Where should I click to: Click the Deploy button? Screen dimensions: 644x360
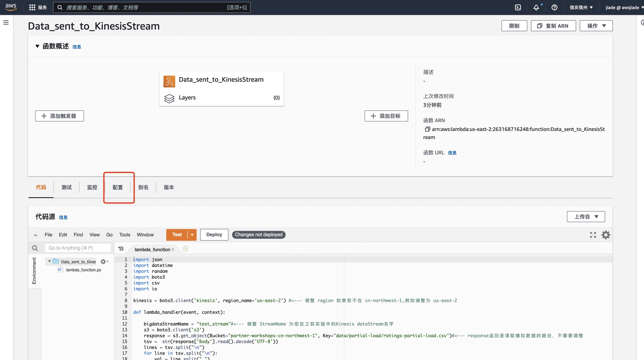(214, 235)
